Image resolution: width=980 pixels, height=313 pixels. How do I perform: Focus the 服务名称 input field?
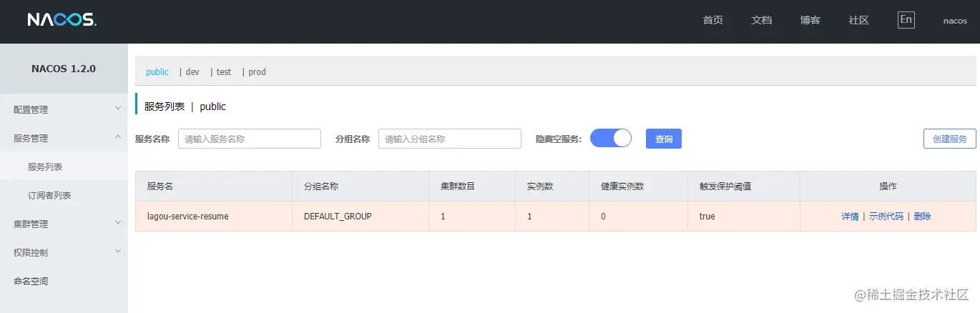249,139
